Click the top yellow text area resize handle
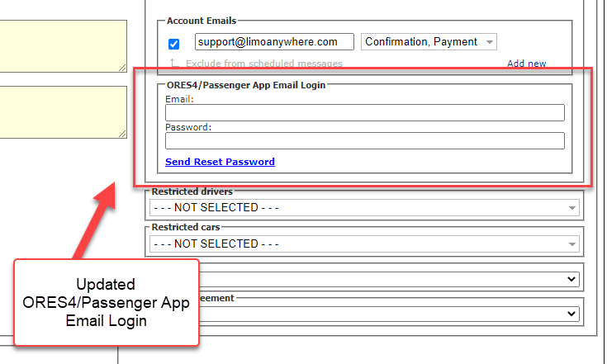This screenshot has height=364, width=607. (x=122, y=65)
